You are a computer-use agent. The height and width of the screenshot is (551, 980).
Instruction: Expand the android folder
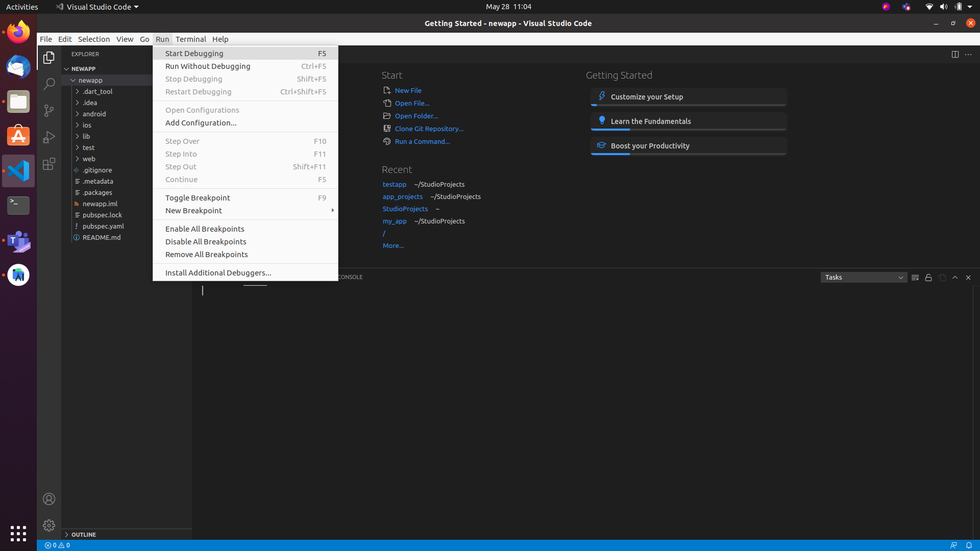point(94,114)
